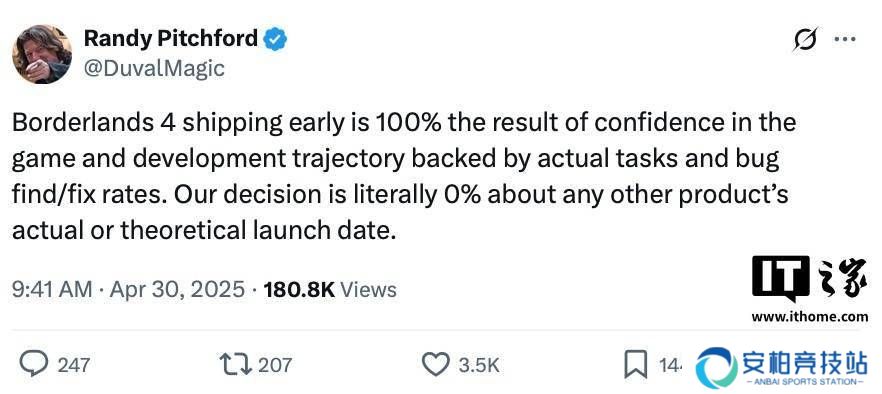
Task: Open the three-dot more options menu
Action: pos(845,40)
